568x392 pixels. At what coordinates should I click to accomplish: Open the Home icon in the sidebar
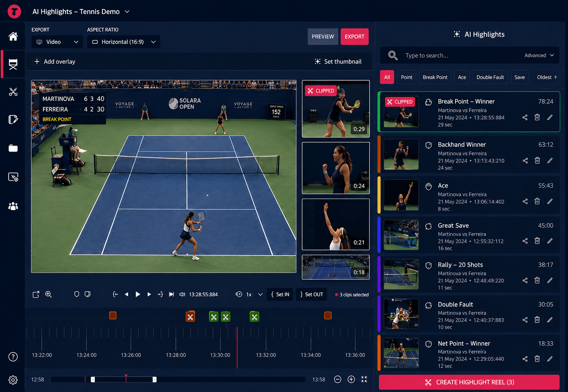[x=13, y=36]
